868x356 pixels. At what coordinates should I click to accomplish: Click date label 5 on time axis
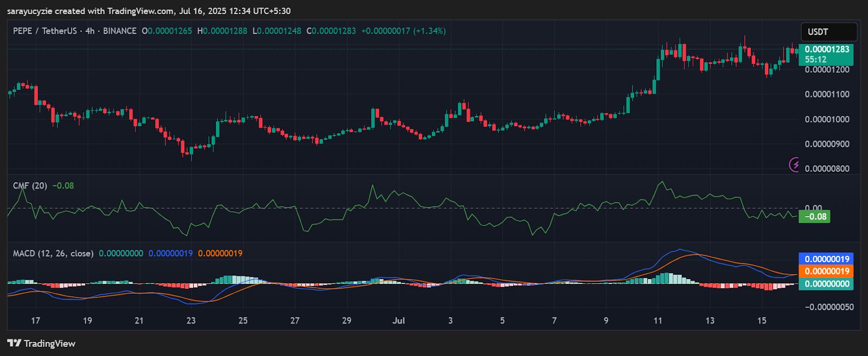(x=502, y=321)
